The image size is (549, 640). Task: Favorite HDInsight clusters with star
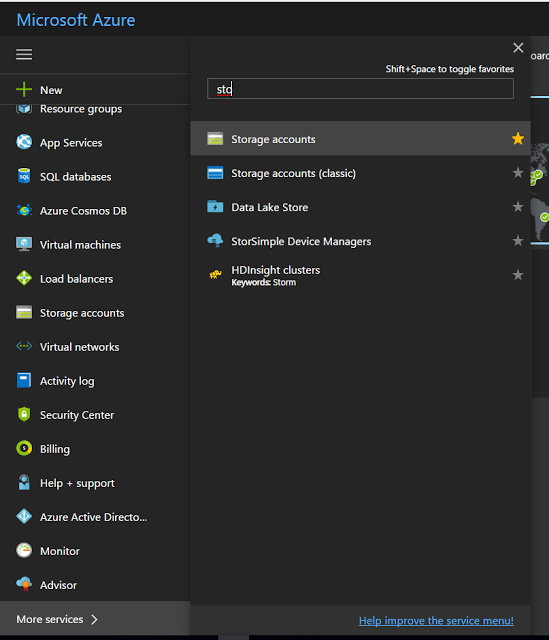pyautogui.click(x=518, y=275)
